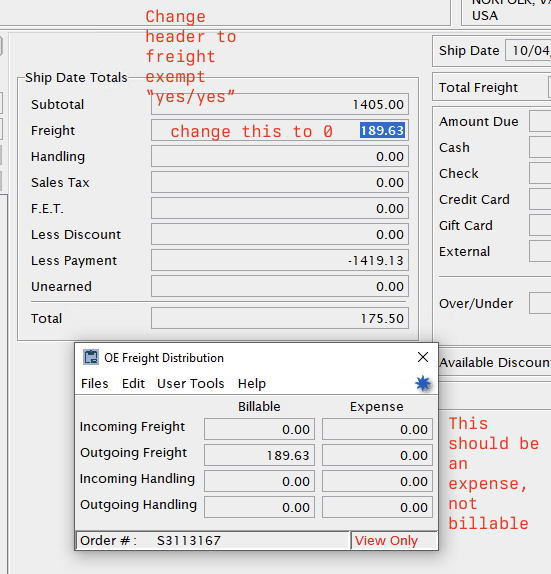This screenshot has width=551, height=574.
Task: Click the Over/Under label
Action: tap(476, 303)
